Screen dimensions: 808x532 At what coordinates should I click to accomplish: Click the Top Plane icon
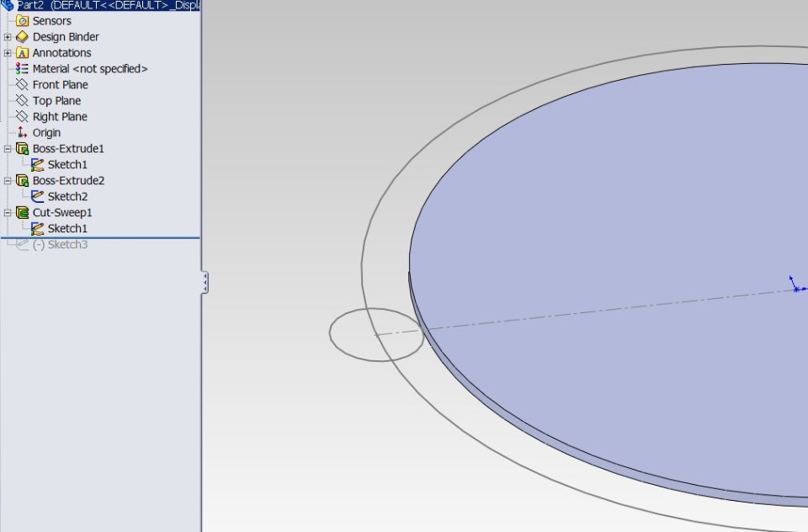(x=22, y=100)
